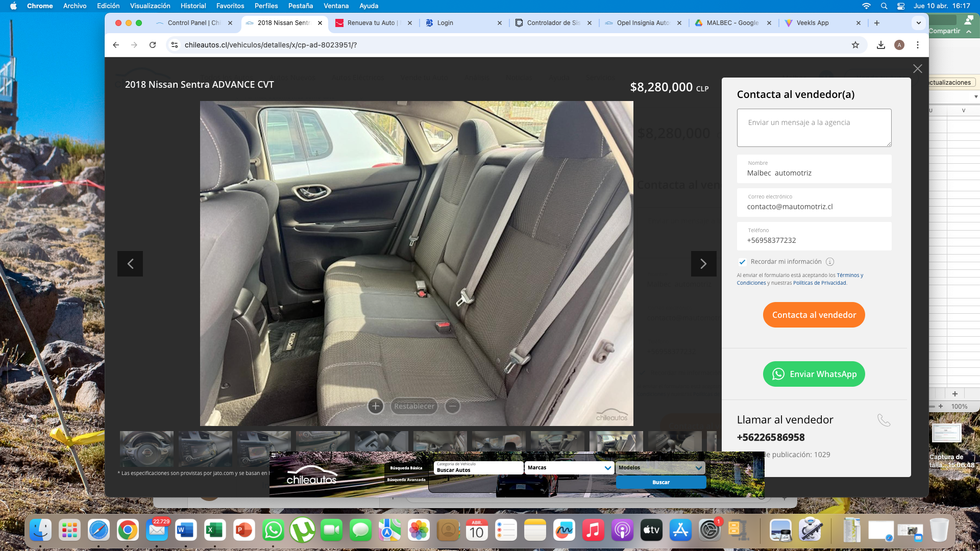This screenshot has height=551, width=980.
Task: Click the Contacta al vendedor button
Action: pyautogui.click(x=814, y=315)
